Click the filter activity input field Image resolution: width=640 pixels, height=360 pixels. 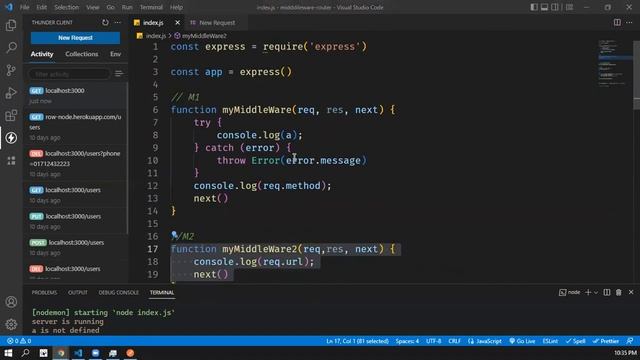click(69, 74)
